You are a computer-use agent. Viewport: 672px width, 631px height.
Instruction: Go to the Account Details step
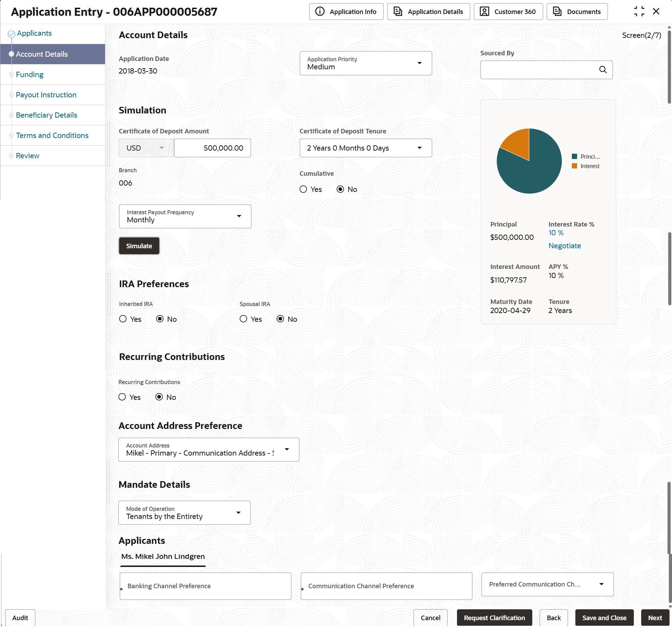pos(53,54)
